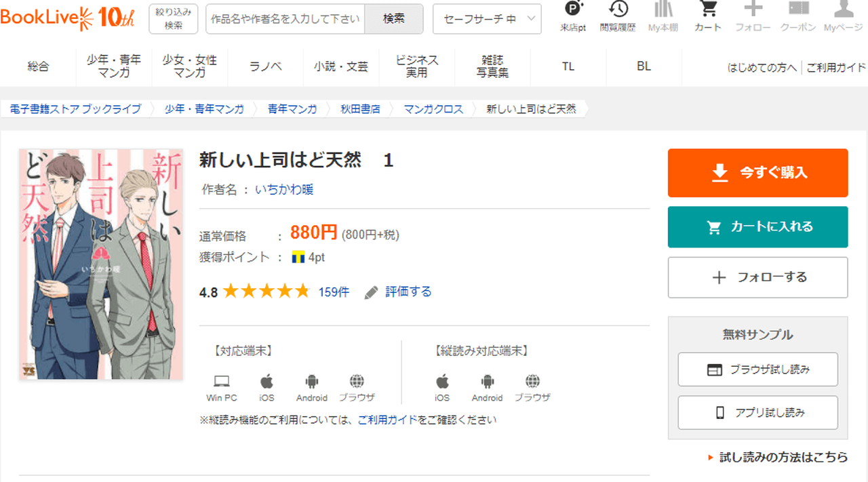Click the visit points P icon

pos(573,10)
